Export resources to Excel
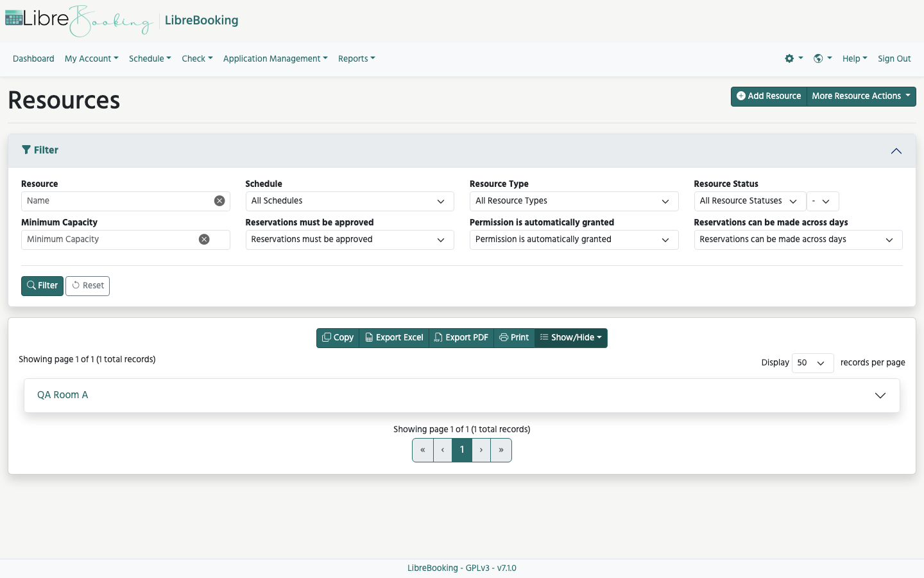Screen dimensions: 924x578 pyautogui.click(x=394, y=338)
